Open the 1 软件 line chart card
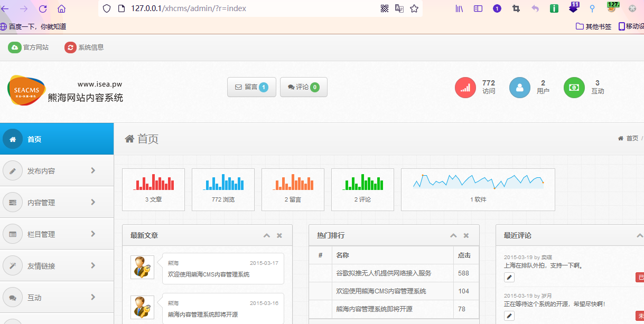The height and width of the screenshot is (324, 644). pyautogui.click(x=478, y=189)
